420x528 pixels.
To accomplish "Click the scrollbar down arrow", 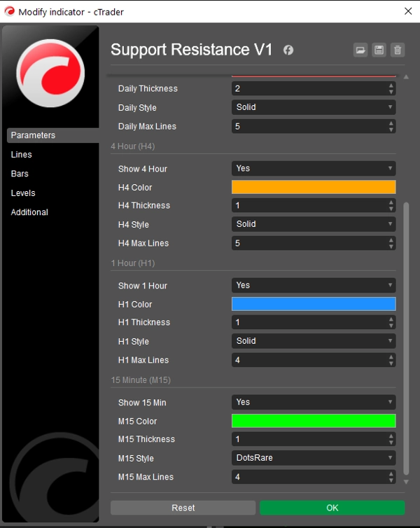I will click(x=406, y=482).
